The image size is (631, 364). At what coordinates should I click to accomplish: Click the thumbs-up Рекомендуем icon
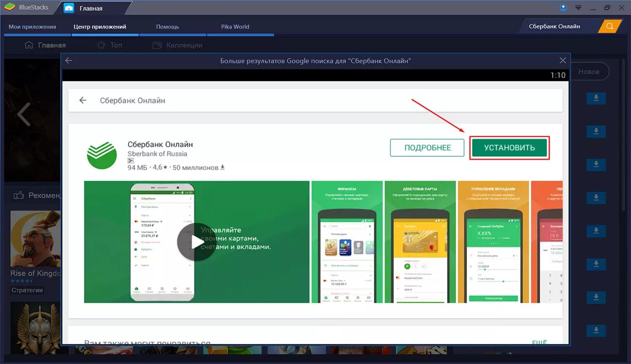click(x=19, y=195)
